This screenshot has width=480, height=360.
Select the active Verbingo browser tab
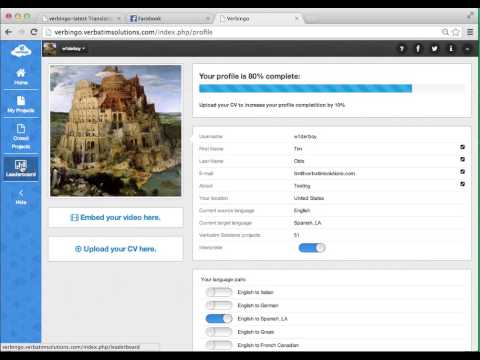coord(258,18)
